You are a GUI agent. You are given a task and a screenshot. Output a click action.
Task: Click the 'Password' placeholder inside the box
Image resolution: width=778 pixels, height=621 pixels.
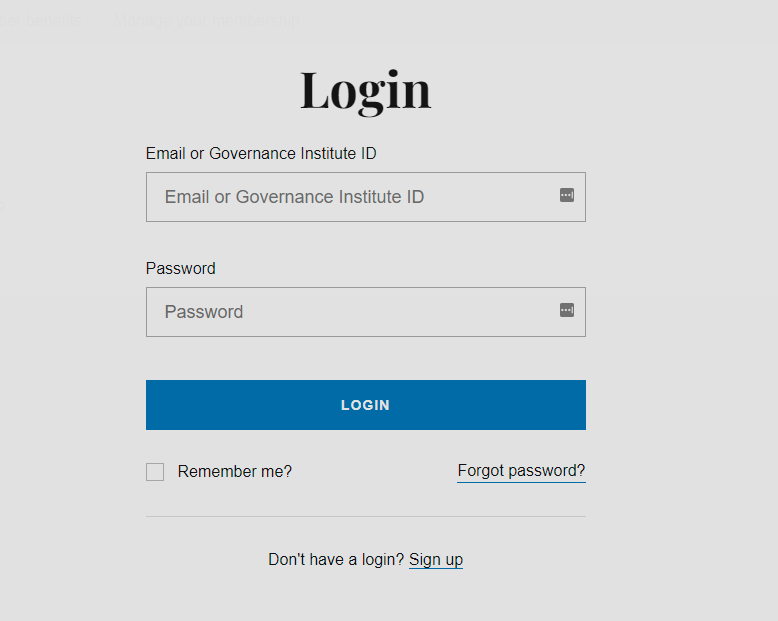coord(204,312)
